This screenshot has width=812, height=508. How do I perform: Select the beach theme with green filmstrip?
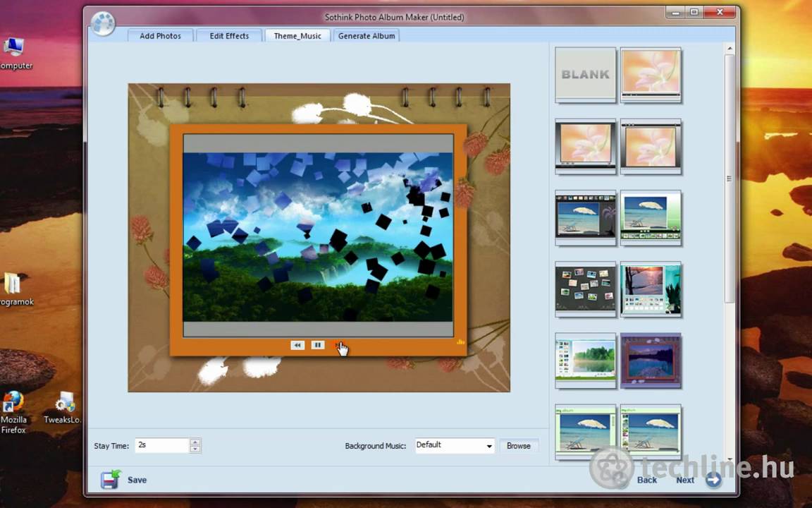[651, 217]
